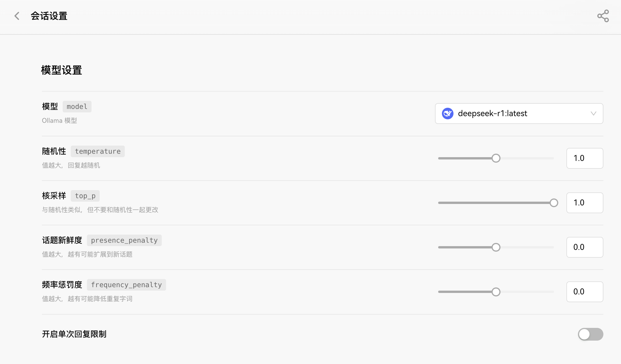Click the 开启单次回复限制 label text
Viewport: 621px width, 364px height.
74,334
